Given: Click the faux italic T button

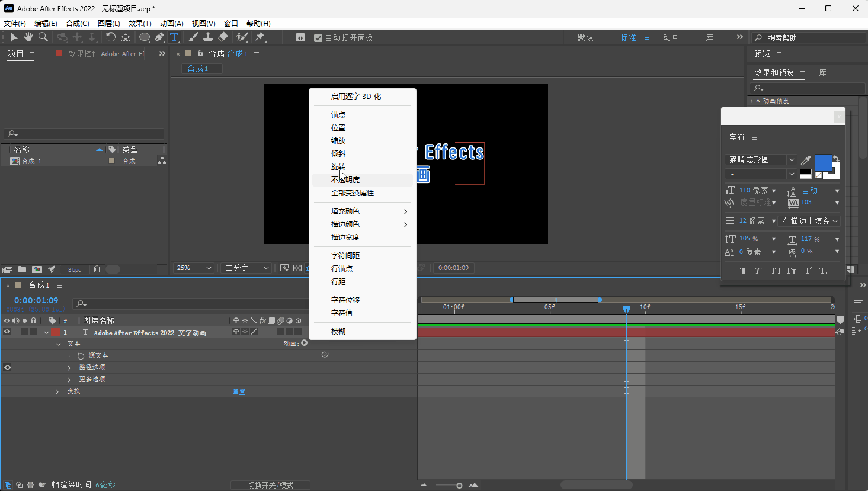Looking at the screenshot, I should point(758,271).
